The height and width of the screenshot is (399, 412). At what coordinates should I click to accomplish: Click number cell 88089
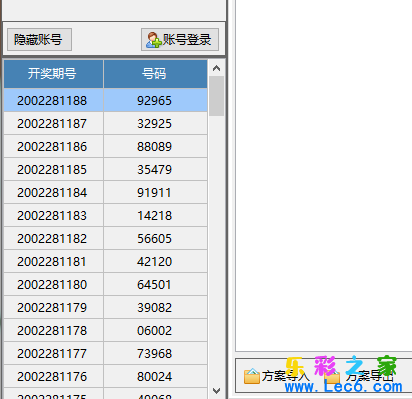[x=155, y=146]
